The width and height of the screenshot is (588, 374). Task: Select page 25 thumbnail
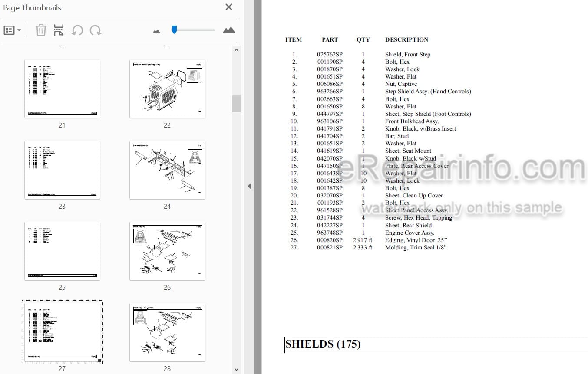[x=62, y=251]
